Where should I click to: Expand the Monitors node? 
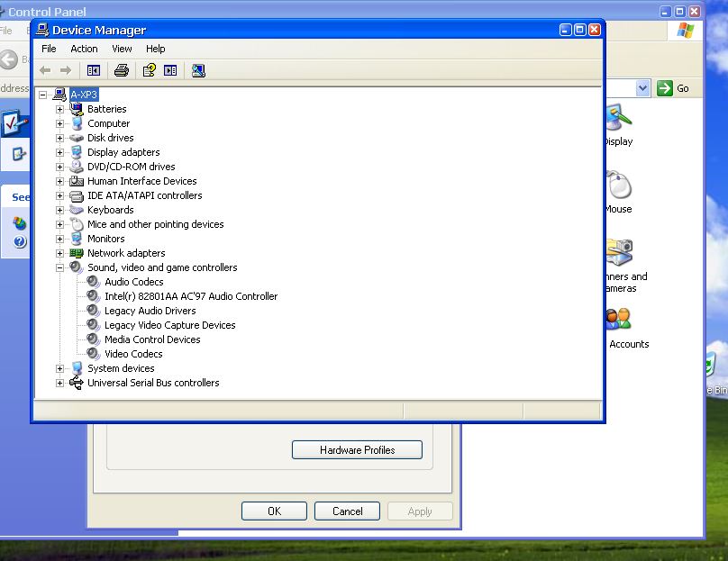59,239
